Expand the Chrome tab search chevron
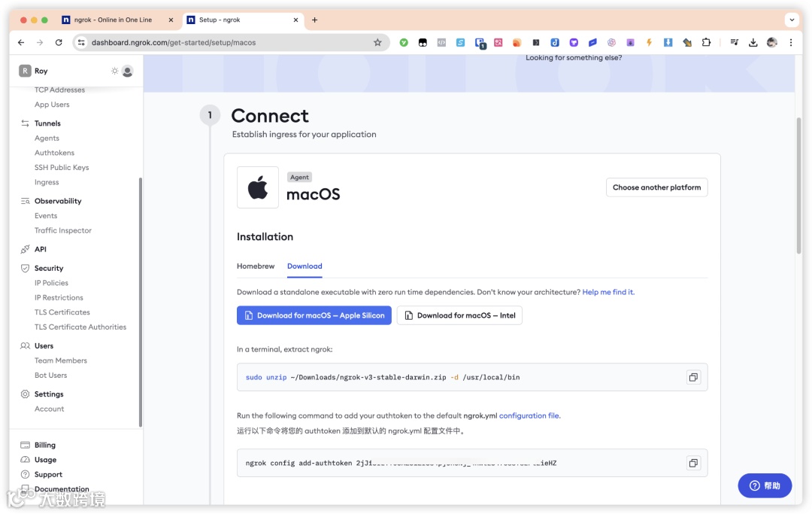 pyautogui.click(x=792, y=20)
